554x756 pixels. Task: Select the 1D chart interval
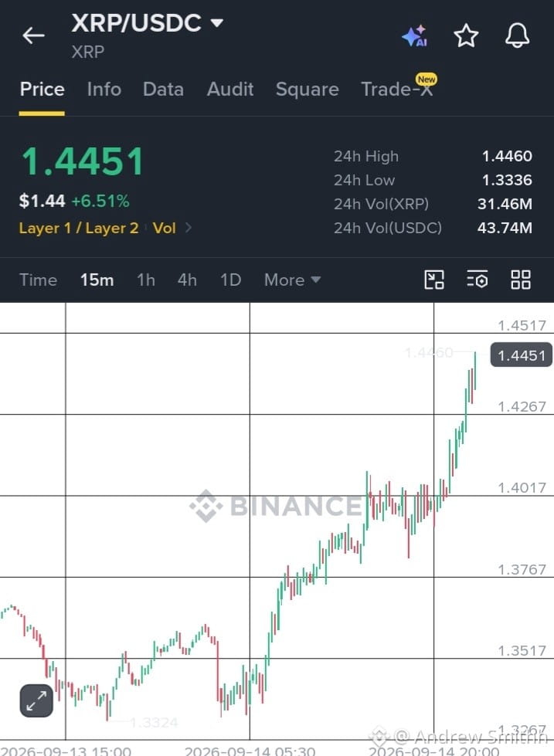click(231, 280)
